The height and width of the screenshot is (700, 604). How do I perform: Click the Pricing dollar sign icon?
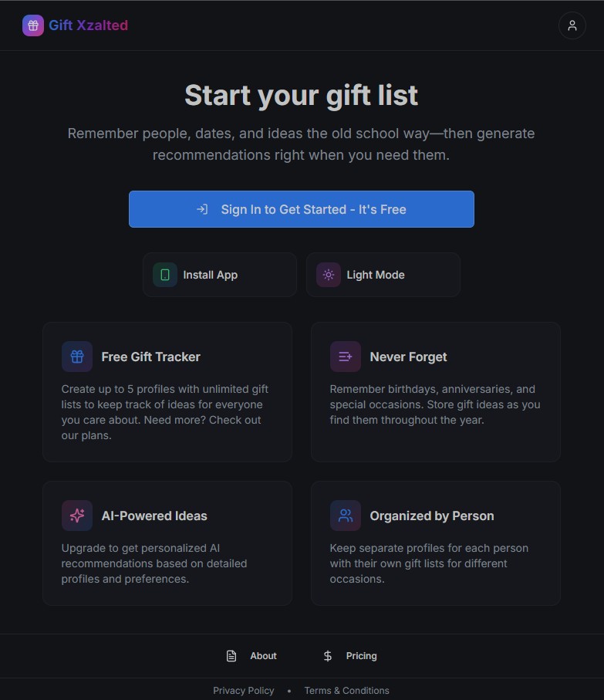pyautogui.click(x=328, y=656)
